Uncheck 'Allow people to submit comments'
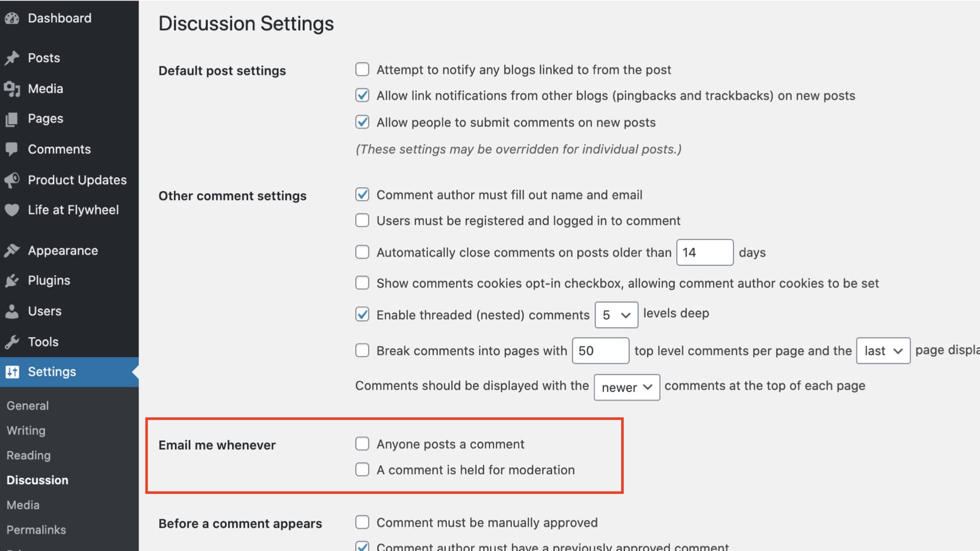 [362, 122]
